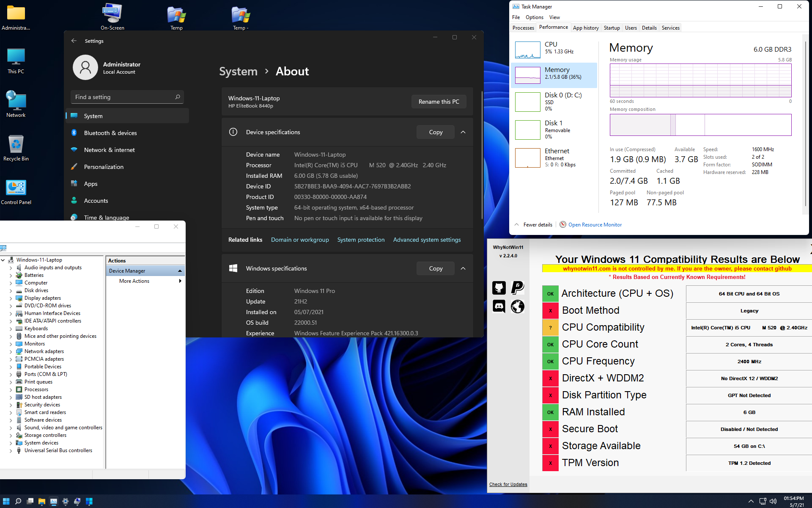This screenshot has width=812, height=508.
Task: Click Rename this PC button
Action: 439,102
